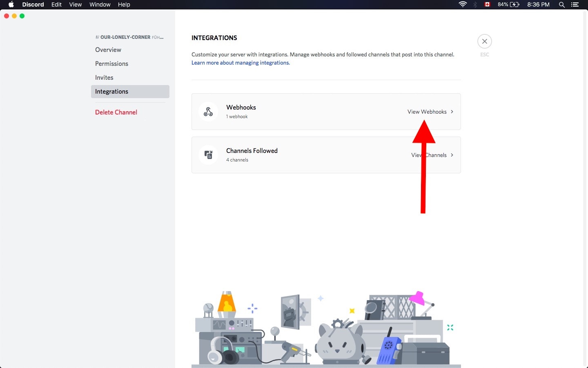Click View Channels
The image size is (588, 368).
pyautogui.click(x=429, y=155)
